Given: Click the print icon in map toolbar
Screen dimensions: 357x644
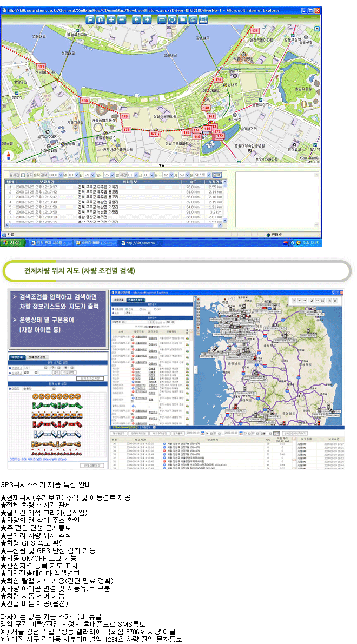Looking at the screenshot, I should [x=203, y=19].
